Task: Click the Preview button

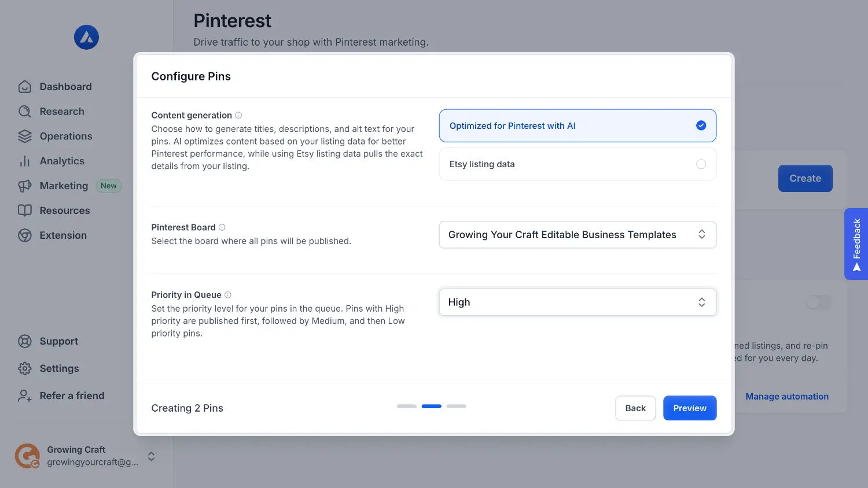Action: pos(690,408)
